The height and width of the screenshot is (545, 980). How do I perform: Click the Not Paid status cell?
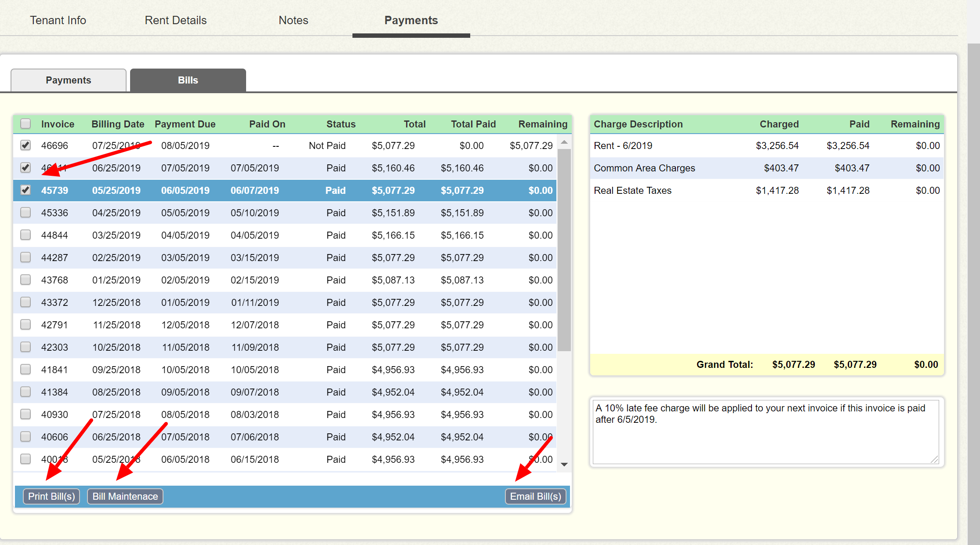327,145
